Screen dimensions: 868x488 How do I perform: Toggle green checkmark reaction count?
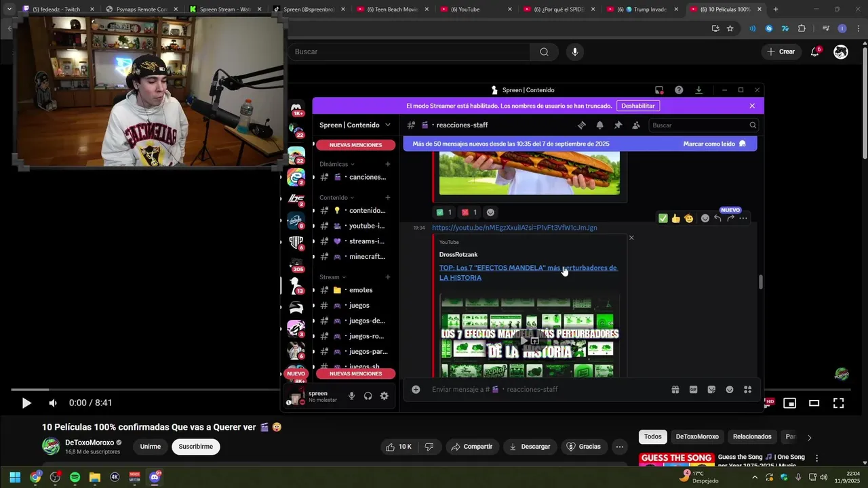point(444,212)
